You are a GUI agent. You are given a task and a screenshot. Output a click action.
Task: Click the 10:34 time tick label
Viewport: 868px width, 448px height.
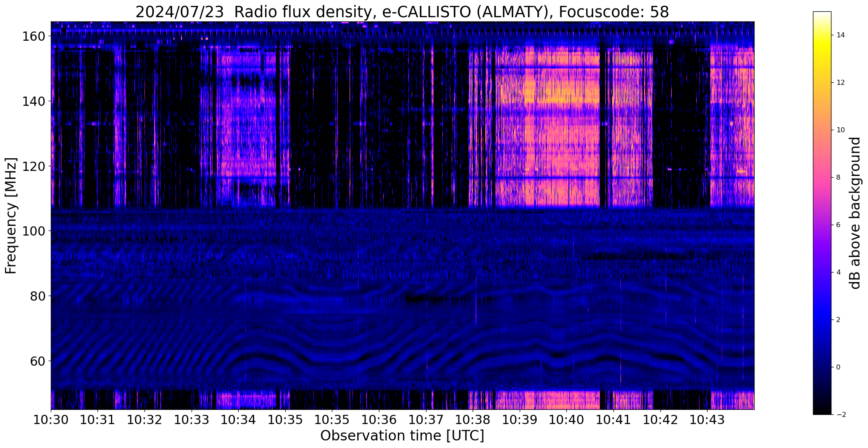click(x=239, y=420)
